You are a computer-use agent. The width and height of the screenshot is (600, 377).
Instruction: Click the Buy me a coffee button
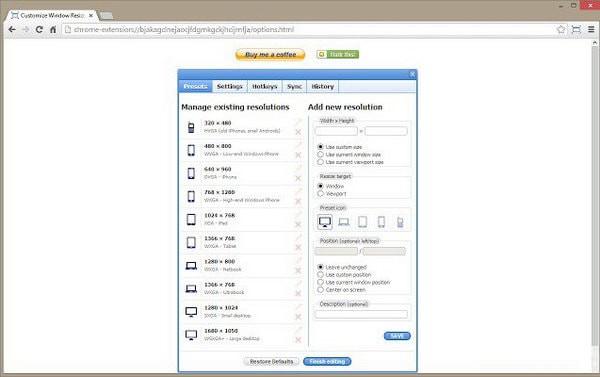click(270, 54)
